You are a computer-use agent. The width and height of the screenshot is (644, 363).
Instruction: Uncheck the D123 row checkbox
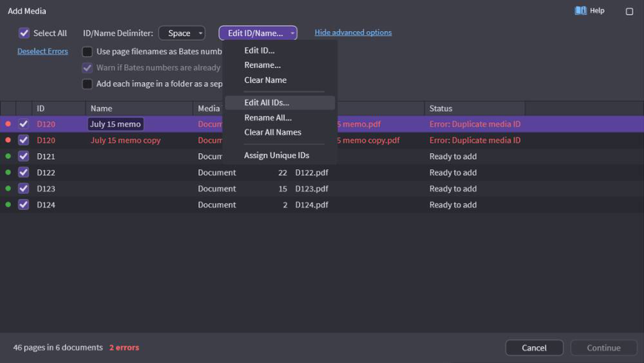(24, 188)
